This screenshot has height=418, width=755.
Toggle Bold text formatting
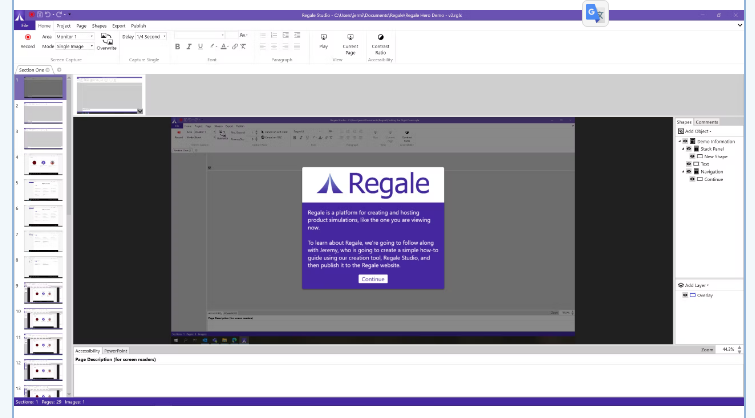coord(177,47)
